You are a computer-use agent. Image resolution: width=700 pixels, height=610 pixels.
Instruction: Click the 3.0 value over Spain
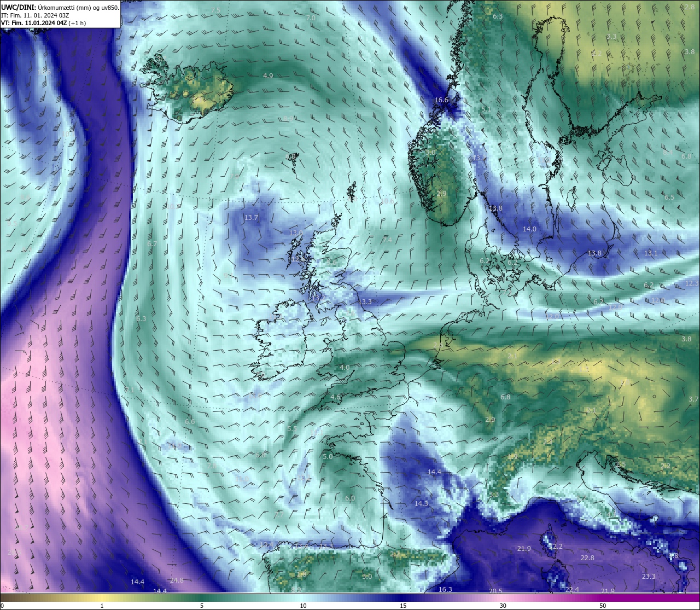367,577
